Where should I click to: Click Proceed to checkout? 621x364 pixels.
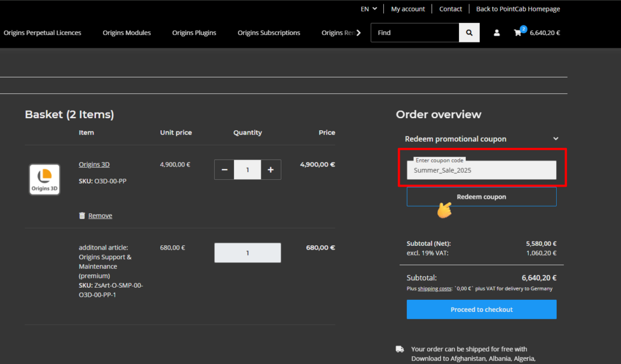[x=482, y=309]
